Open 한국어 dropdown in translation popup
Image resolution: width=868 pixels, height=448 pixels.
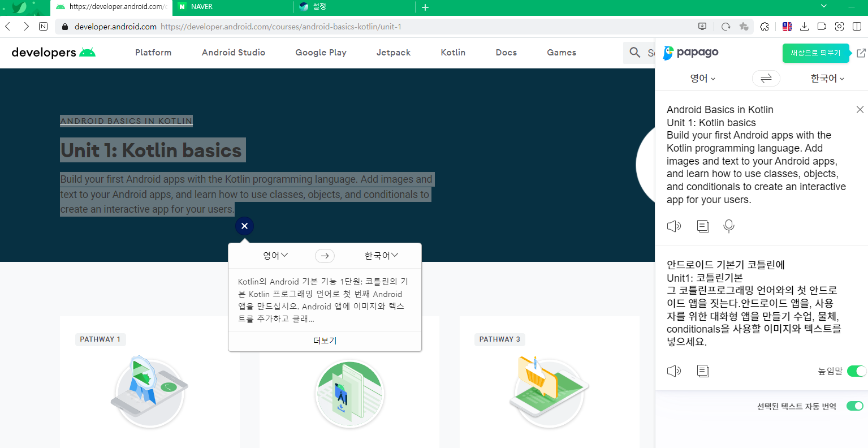coord(381,256)
